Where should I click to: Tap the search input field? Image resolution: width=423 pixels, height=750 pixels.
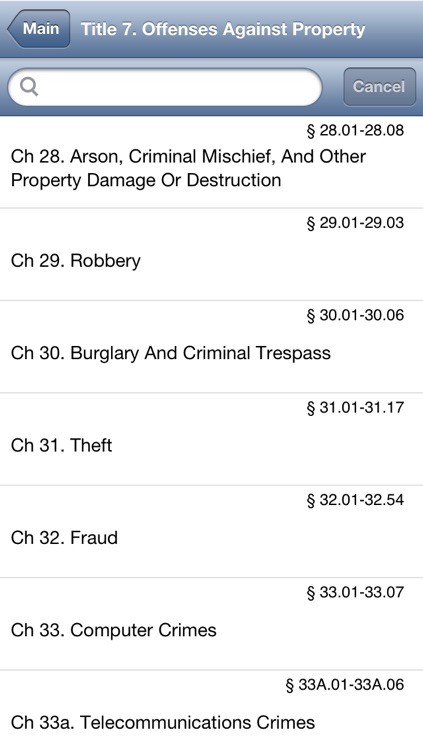coord(165,87)
